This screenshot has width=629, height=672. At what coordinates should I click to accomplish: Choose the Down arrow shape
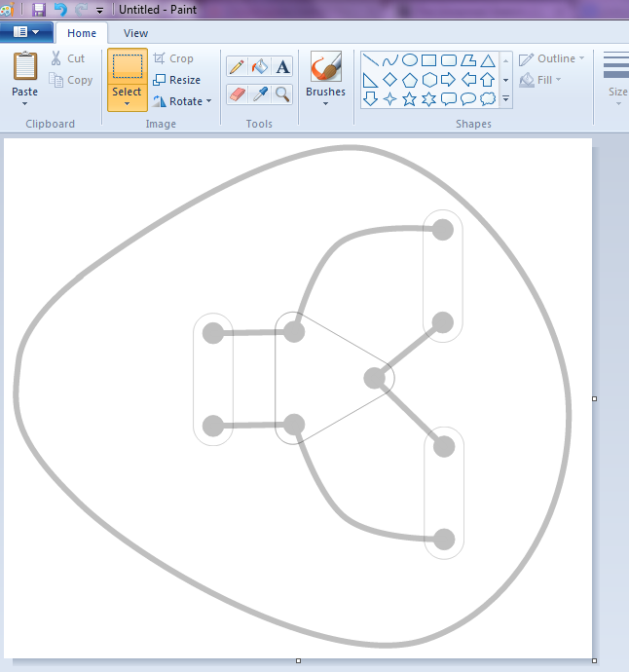tap(370, 99)
